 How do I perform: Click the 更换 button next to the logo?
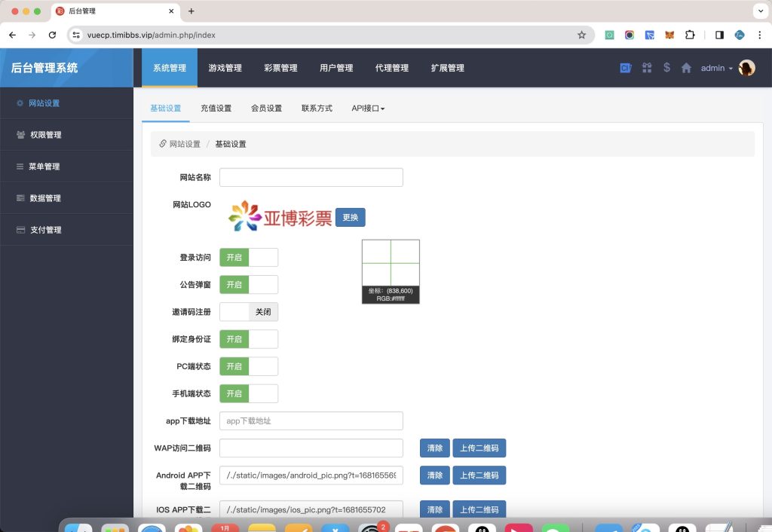(349, 217)
